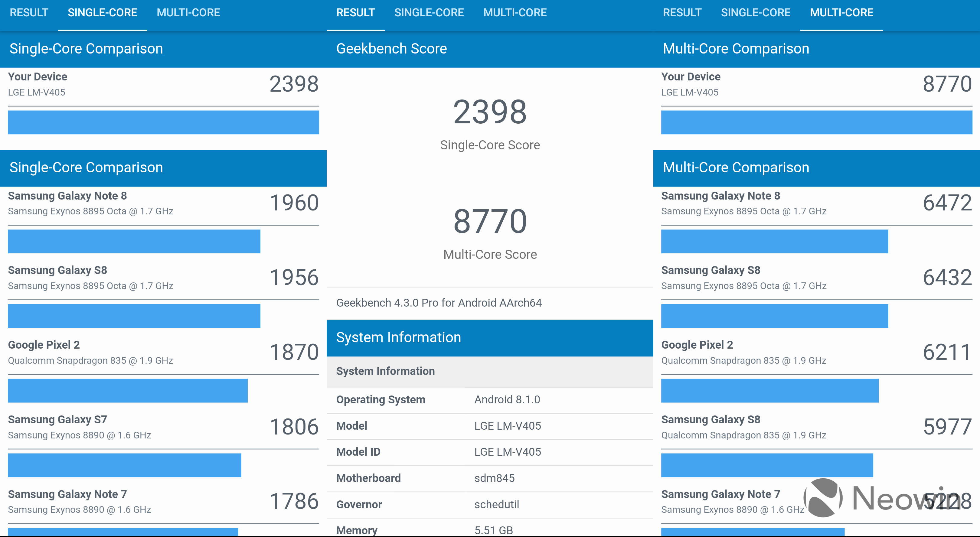This screenshot has width=980, height=537.
Task: Click Your Device single-core score bar
Action: click(x=163, y=122)
